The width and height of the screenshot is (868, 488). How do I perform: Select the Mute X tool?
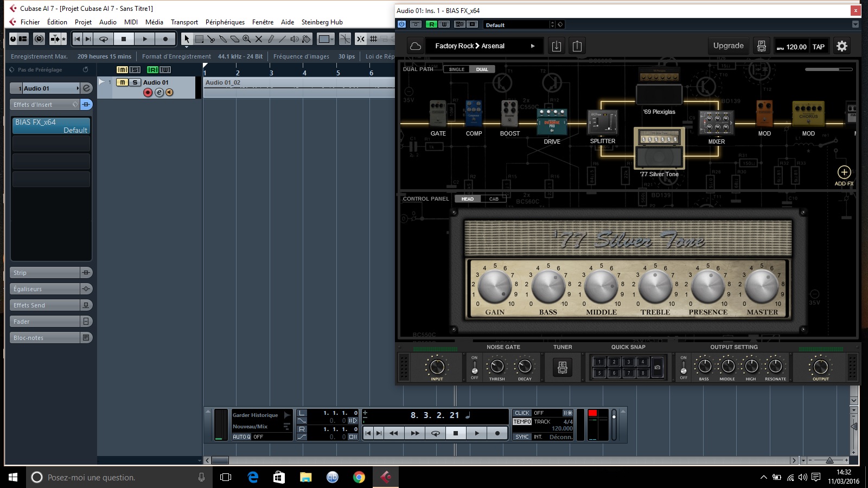coord(259,39)
